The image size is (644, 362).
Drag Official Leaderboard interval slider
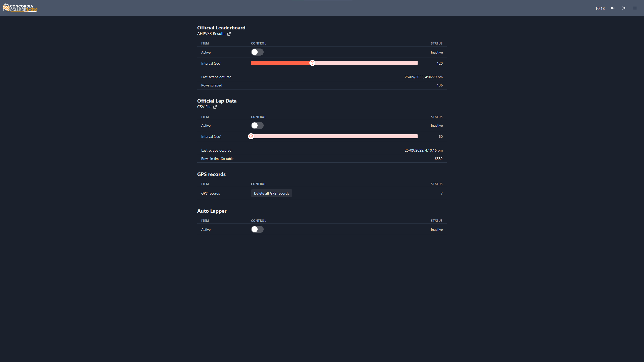click(313, 63)
